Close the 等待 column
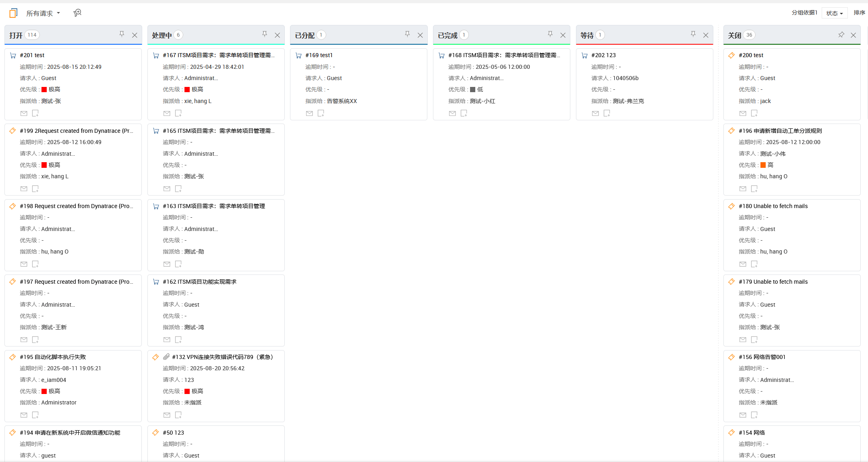The width and height of the screenshot is (868, 462). pos(706,35)
